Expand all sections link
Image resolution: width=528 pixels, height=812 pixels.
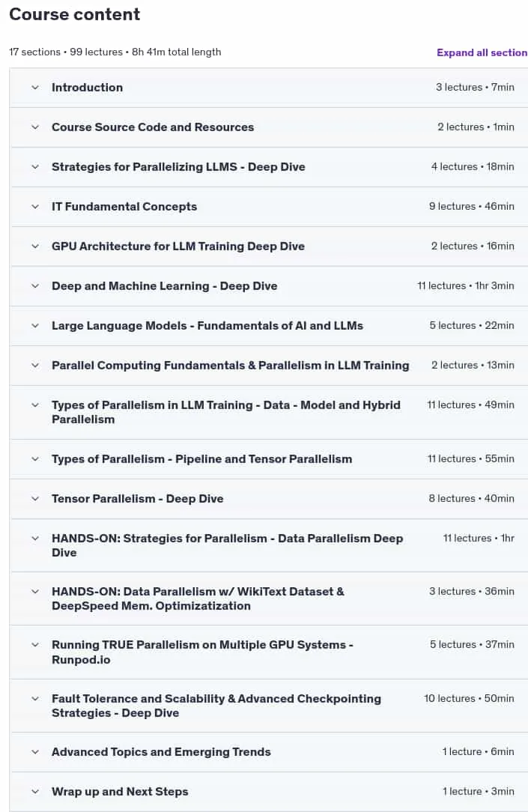(482, 53)
